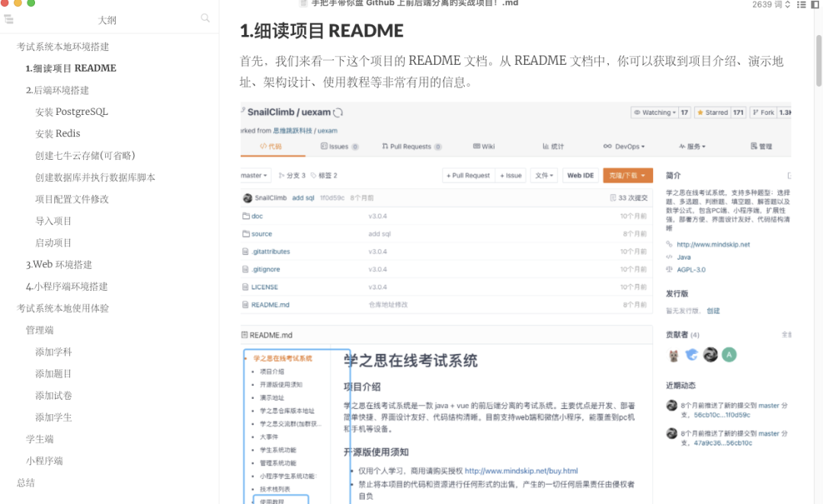823x504 pixels.
Task: Click the Starred button
Action: click(x=713, y=112)
